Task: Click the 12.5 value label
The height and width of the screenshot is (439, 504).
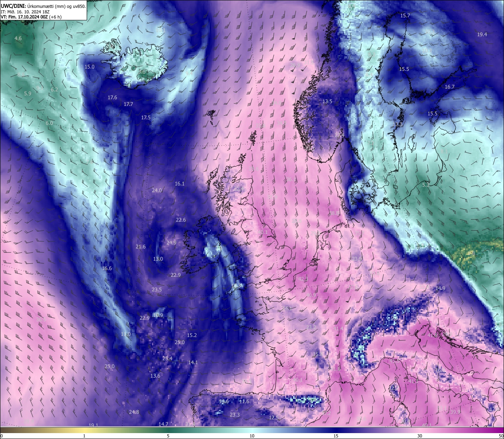Action: [274, 417]
